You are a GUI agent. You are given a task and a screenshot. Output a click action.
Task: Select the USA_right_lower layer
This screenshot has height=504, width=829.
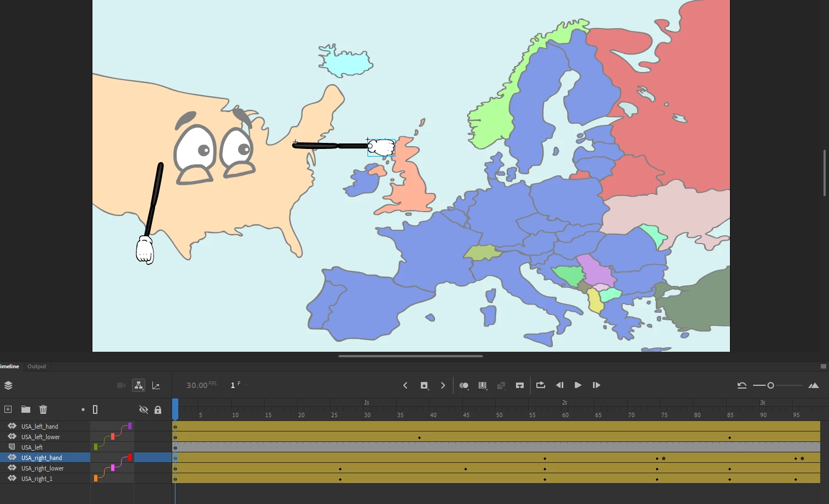click(42, 468)
